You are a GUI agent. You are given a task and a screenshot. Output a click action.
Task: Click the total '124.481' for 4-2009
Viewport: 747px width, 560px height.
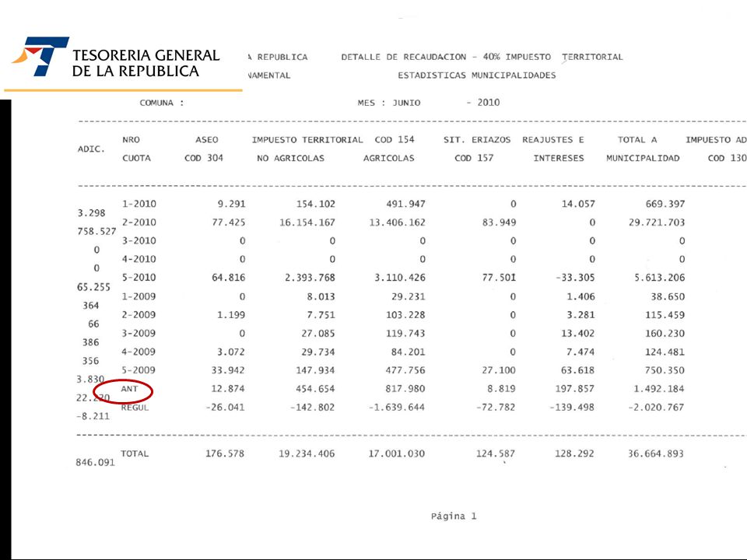[x=665, y=352]
